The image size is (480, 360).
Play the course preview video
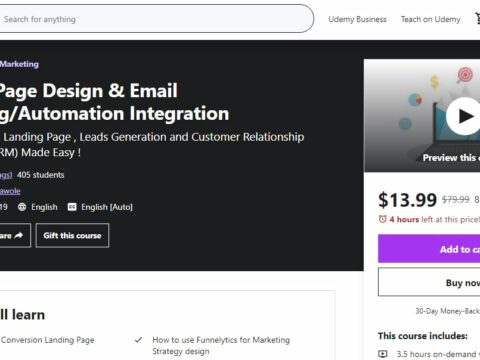tap(464, 116)
